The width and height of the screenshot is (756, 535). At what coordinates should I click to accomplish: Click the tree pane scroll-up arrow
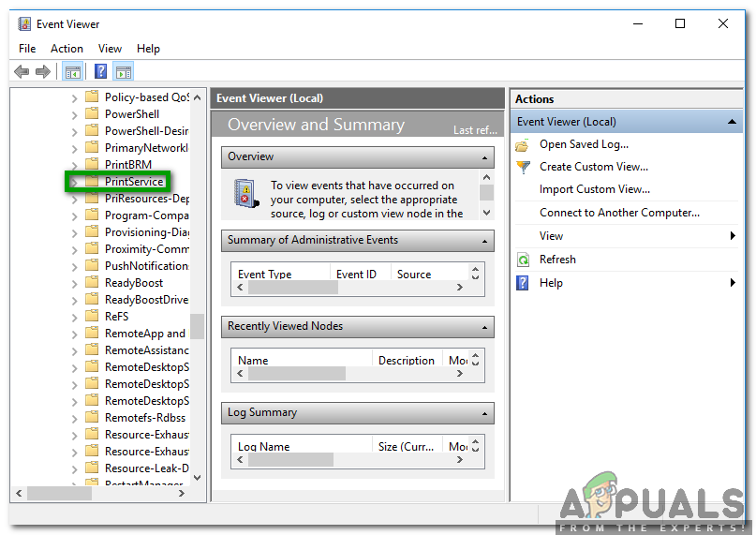click(x=197, y=97)
